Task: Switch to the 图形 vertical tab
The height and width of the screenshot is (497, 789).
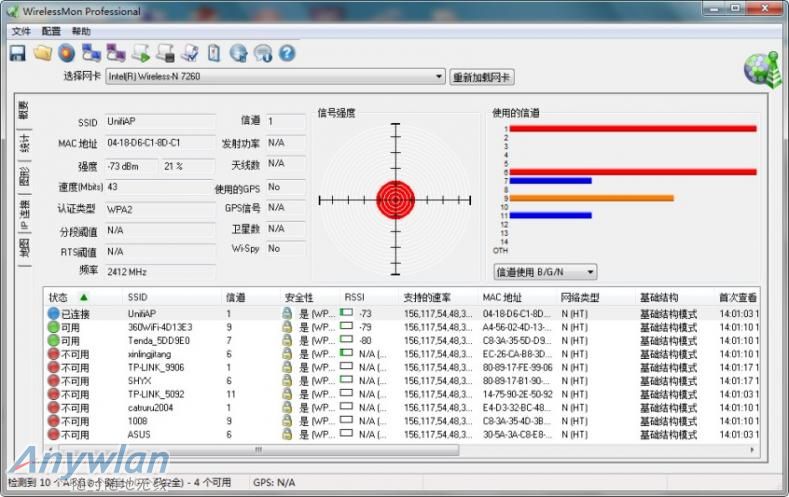Action: click(24, 176)
